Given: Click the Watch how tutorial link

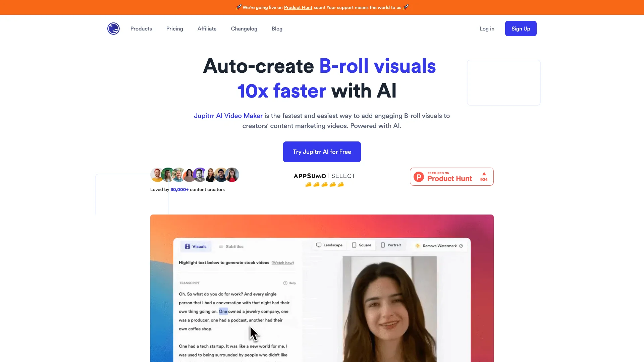Looking at the screenshot, I should pyautogui.click(x=283, y=262).
